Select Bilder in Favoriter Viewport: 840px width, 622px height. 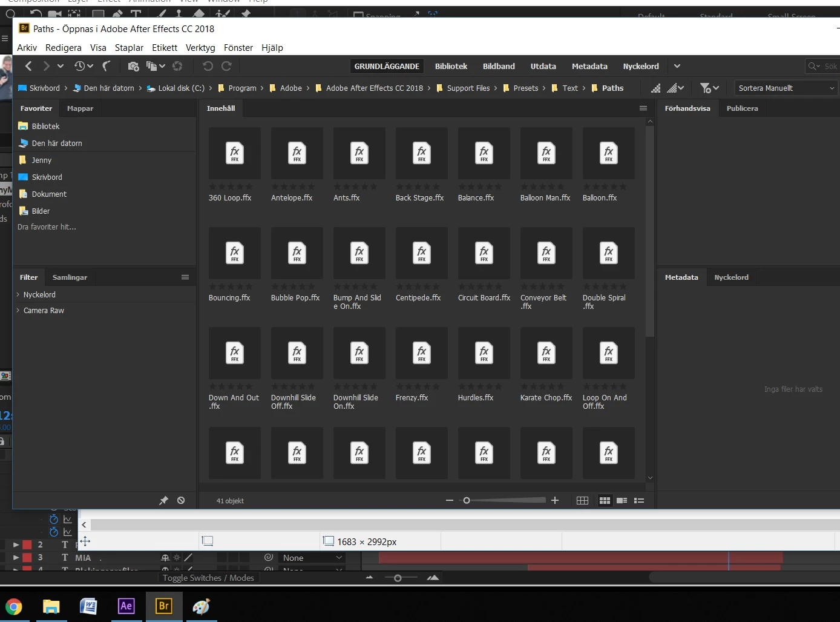[34, 211]
